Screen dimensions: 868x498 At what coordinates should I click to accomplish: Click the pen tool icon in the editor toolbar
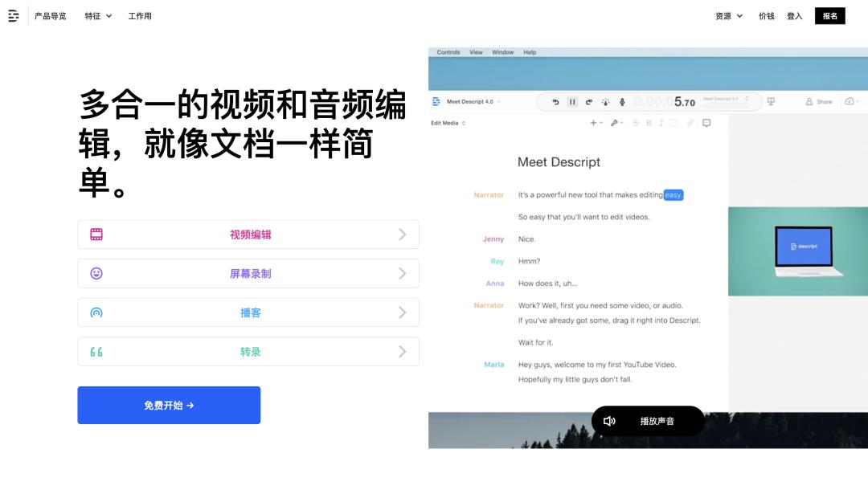616,123
